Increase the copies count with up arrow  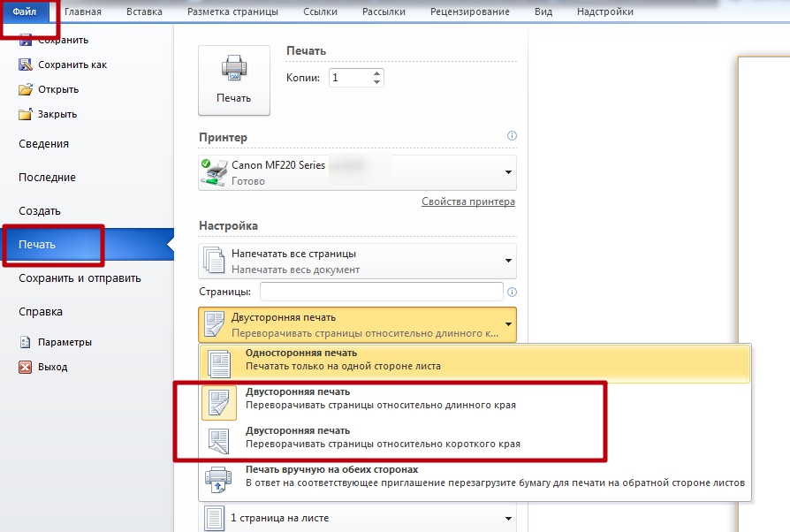coord(377,73)
